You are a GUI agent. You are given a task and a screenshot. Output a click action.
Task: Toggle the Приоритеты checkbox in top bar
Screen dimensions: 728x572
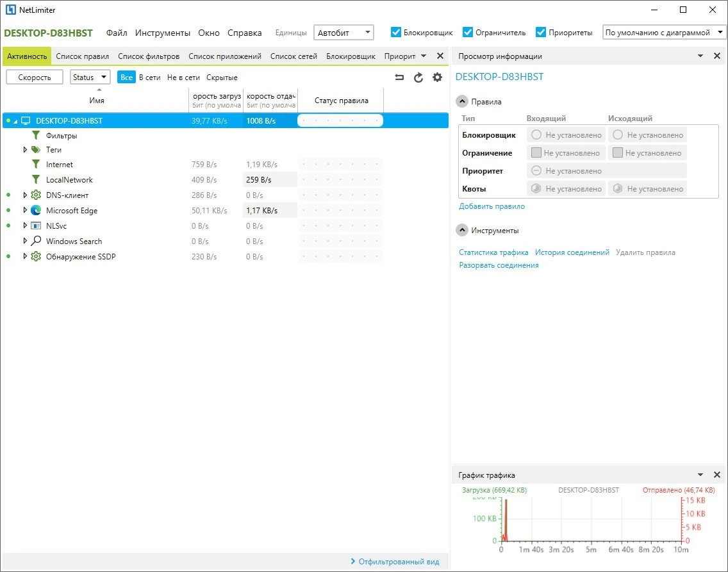(540, 32)
